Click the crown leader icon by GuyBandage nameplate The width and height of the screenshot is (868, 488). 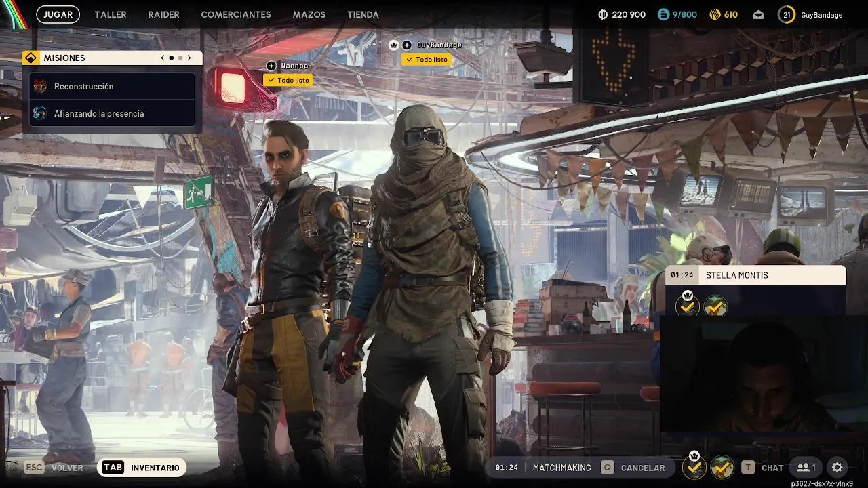point(393,45)
